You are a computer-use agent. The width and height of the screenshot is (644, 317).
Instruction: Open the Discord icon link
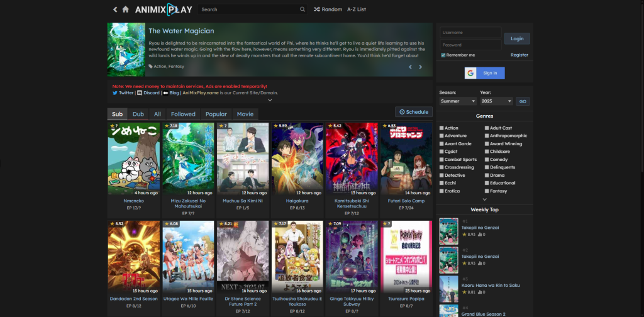(139, 93)
